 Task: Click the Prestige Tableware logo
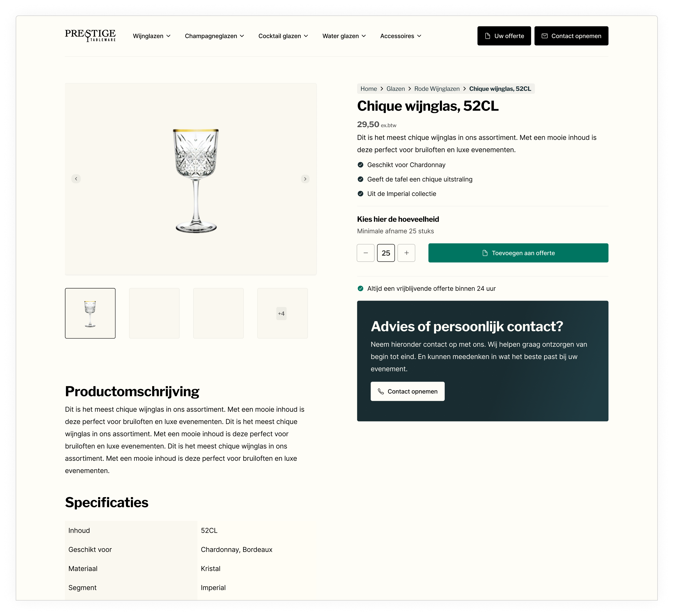coord(90,36)
